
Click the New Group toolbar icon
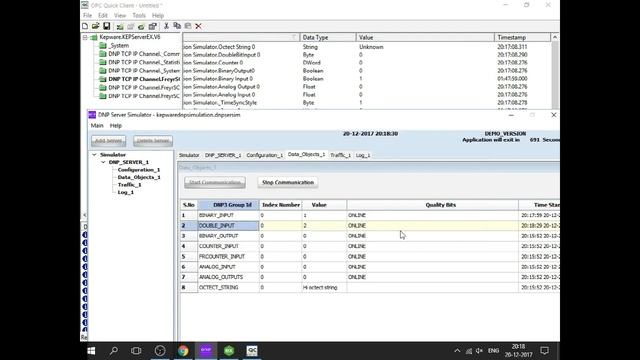pos(131,27)
